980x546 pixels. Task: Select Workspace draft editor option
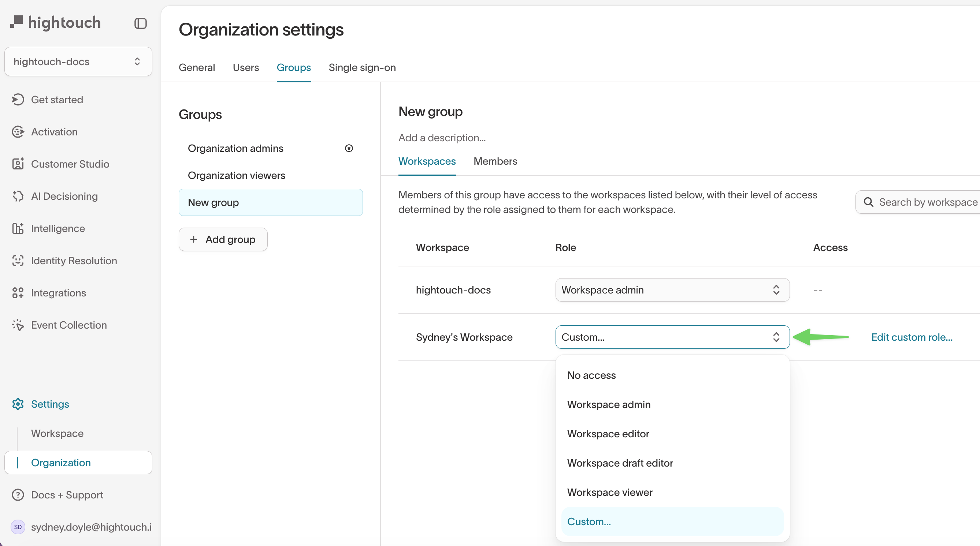tap(620, 463)
